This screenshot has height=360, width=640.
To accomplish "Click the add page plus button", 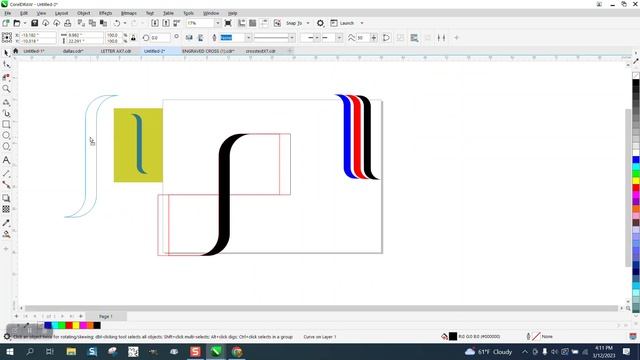I will 16,316.
